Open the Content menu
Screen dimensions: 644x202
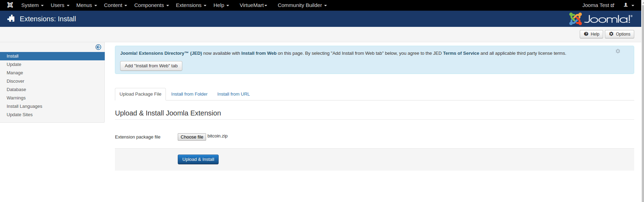point(116,5)
